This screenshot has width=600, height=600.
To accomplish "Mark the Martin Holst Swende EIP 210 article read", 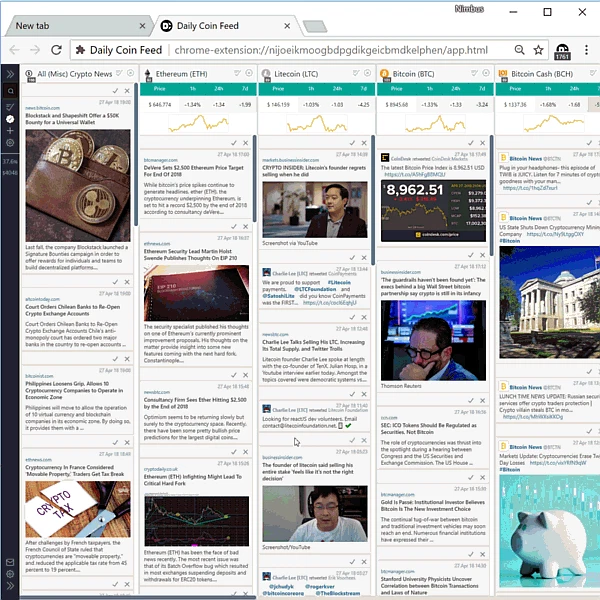I will [234, 227].
